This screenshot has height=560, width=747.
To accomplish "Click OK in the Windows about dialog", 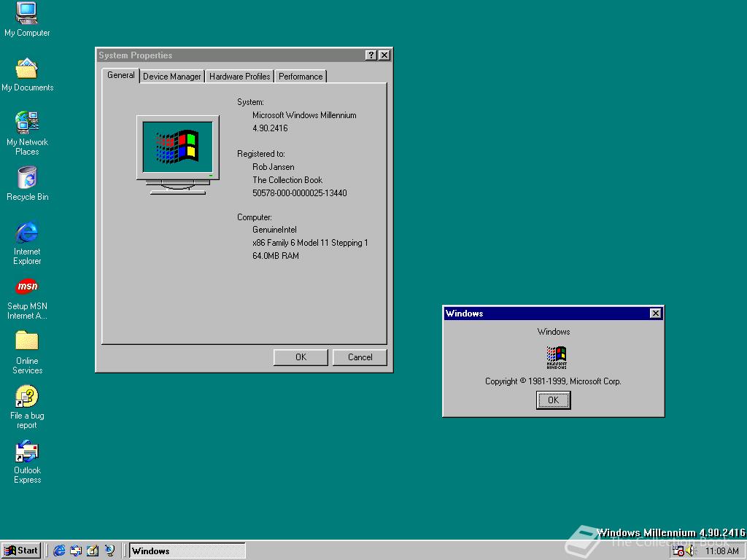I will [553, 400].
